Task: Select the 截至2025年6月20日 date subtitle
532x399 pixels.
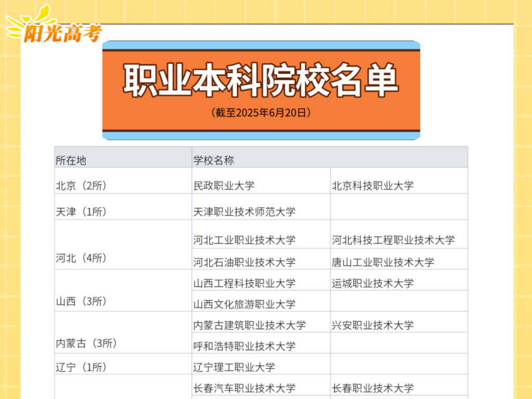Action: tap(261, 112)
